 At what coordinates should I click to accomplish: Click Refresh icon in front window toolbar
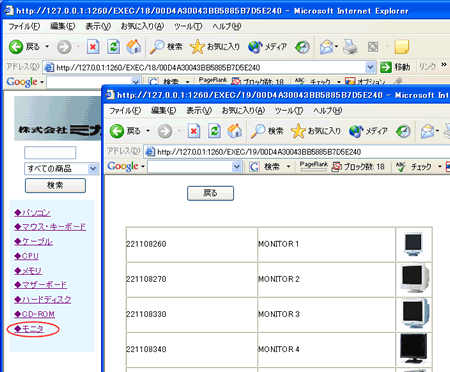coord(214,131)
